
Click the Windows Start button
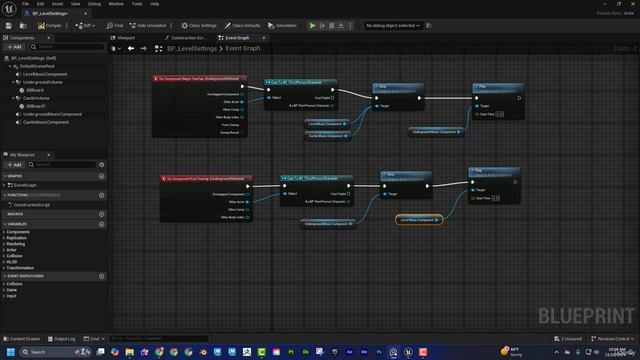click(x=11, y=352)
